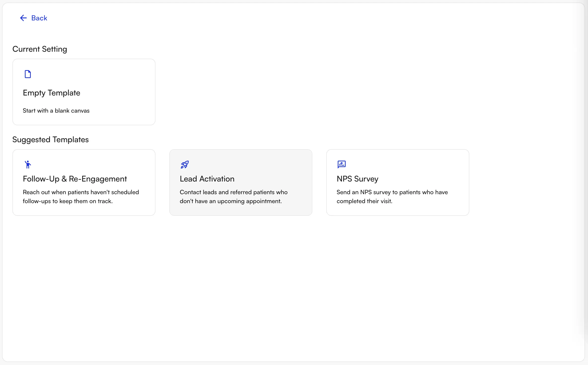Click the Current Setting heading
The image size is (588, 365).
click(39, 49)
